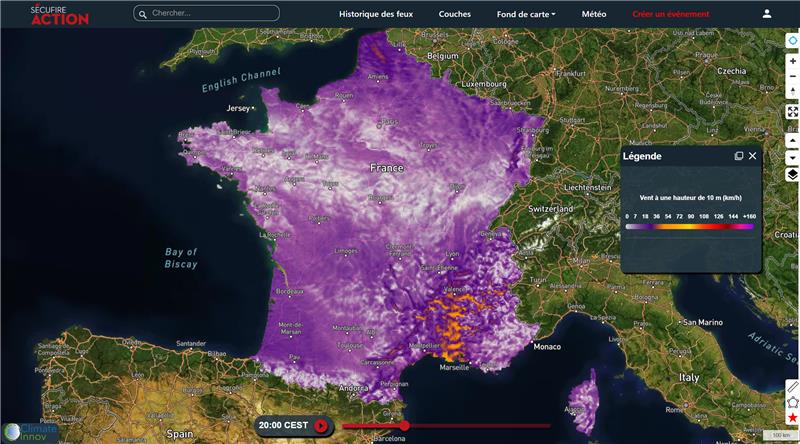
Task: Select the polygon area drawing tool
Action: 792,402
